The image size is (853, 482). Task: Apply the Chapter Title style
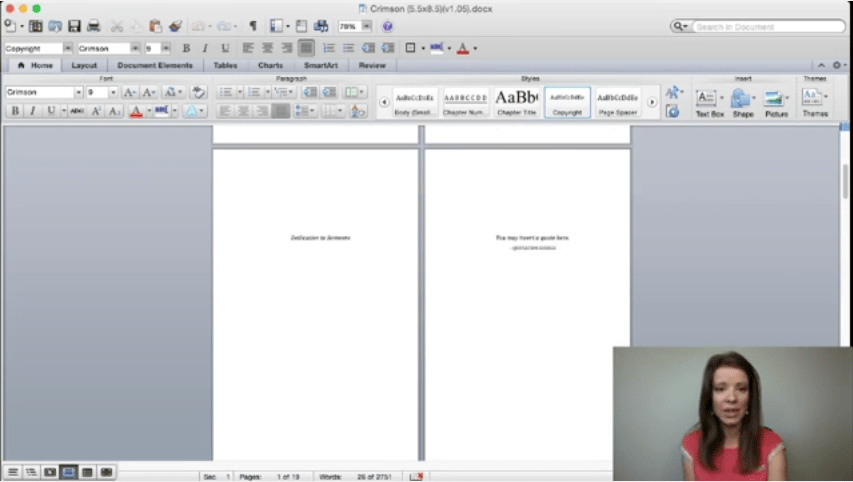click(516, 101)
